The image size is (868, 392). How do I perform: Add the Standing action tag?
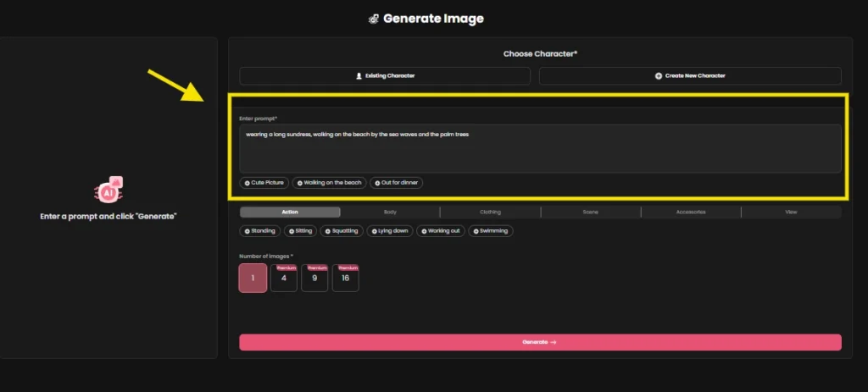point(259,231)
